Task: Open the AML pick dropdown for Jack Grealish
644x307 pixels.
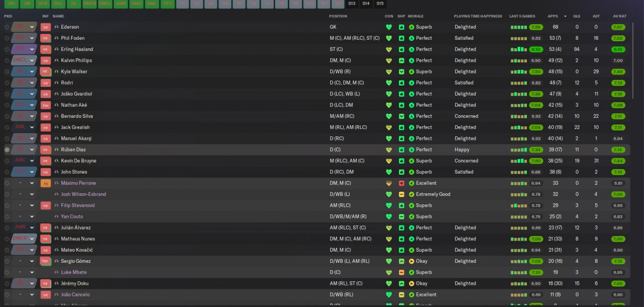Action: pos(25,127)
